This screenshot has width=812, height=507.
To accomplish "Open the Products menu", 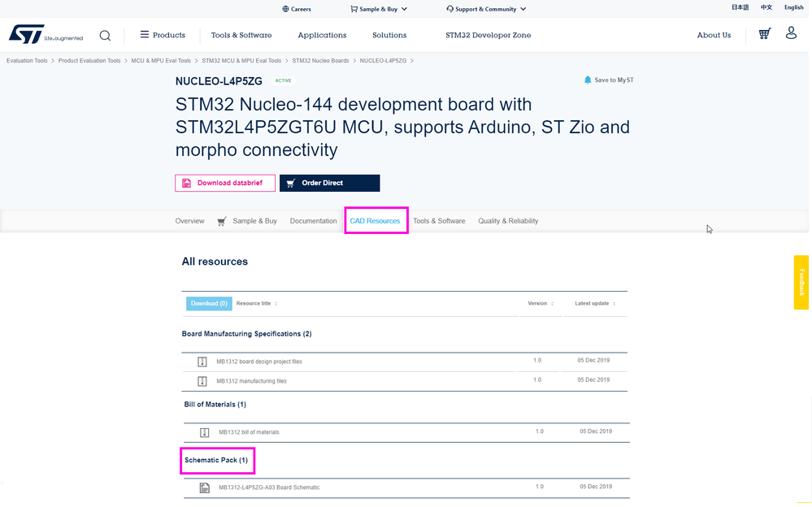I will pos(163,35).
